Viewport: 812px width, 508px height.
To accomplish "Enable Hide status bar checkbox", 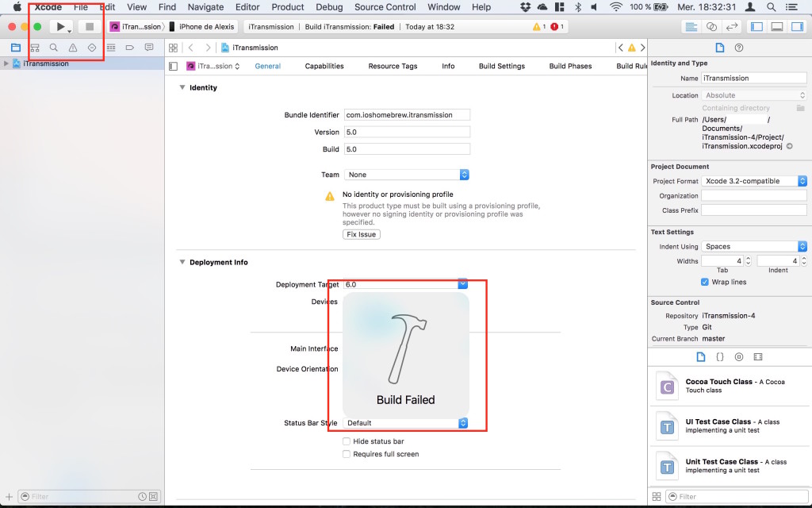I will 347,441.
